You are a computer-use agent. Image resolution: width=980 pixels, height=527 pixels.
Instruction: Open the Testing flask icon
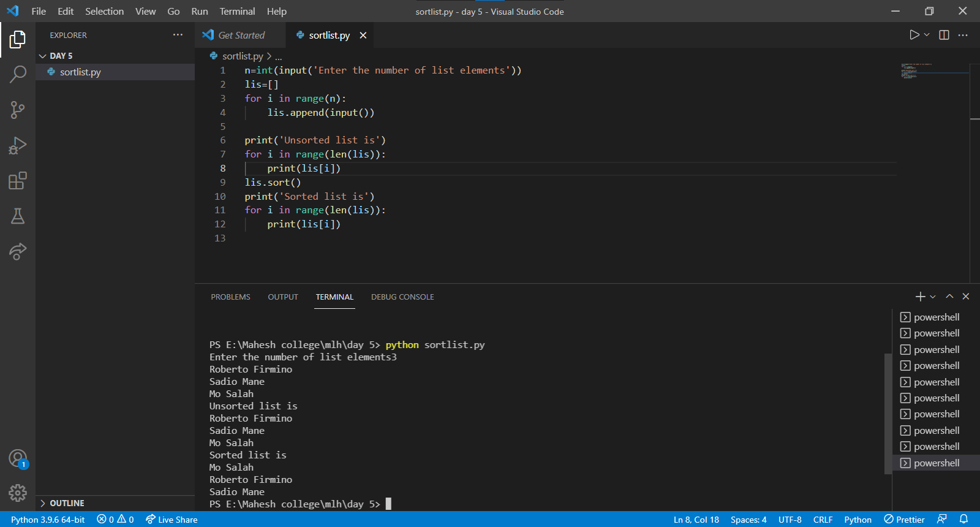pos(18,216)
